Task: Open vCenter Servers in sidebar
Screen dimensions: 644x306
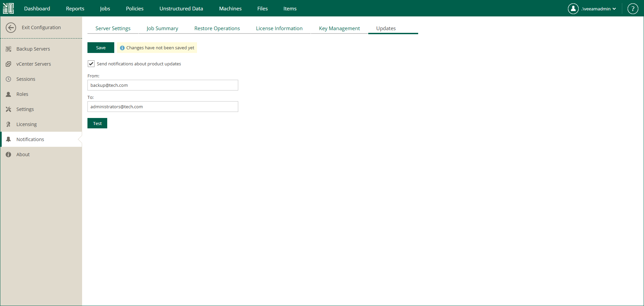Action: point(41,64)
